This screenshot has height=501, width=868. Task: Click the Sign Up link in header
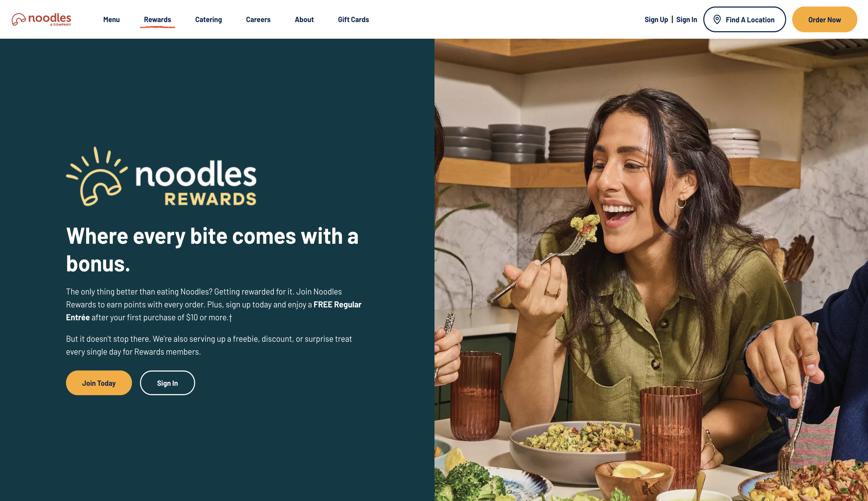(x=656, y=19)
